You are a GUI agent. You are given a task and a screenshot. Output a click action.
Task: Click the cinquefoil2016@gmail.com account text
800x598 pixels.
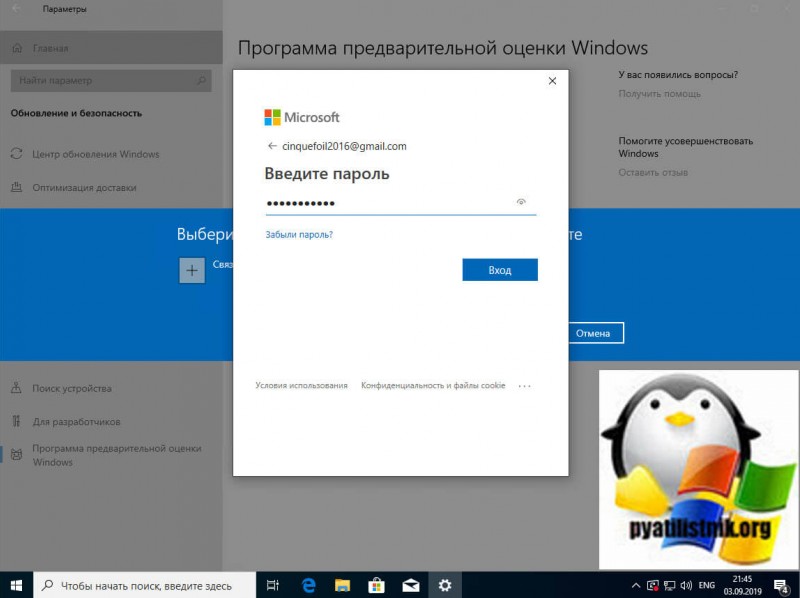[x=344, y=146]
